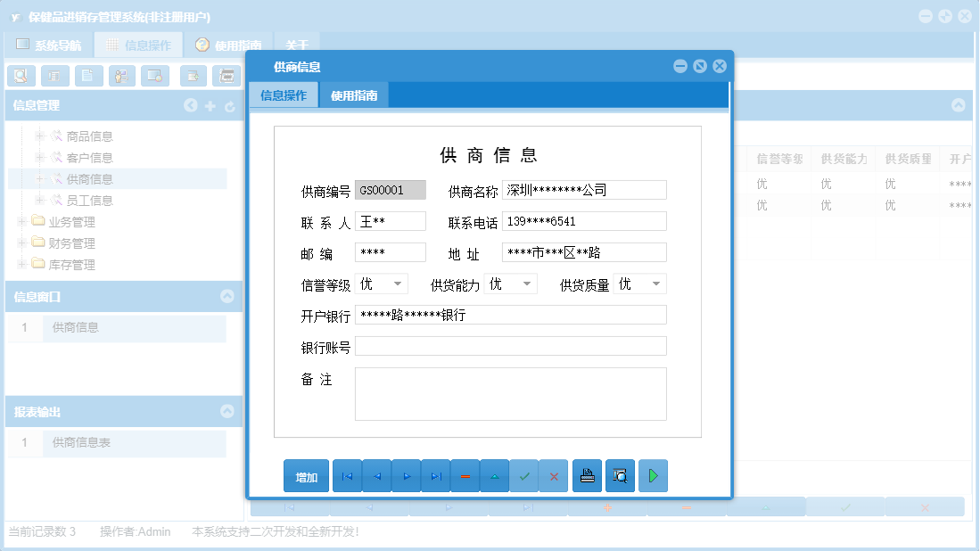This screenshot has height=551, width=980.
Task: Click the printer icon to print supplier record
Action: point(587,475)
